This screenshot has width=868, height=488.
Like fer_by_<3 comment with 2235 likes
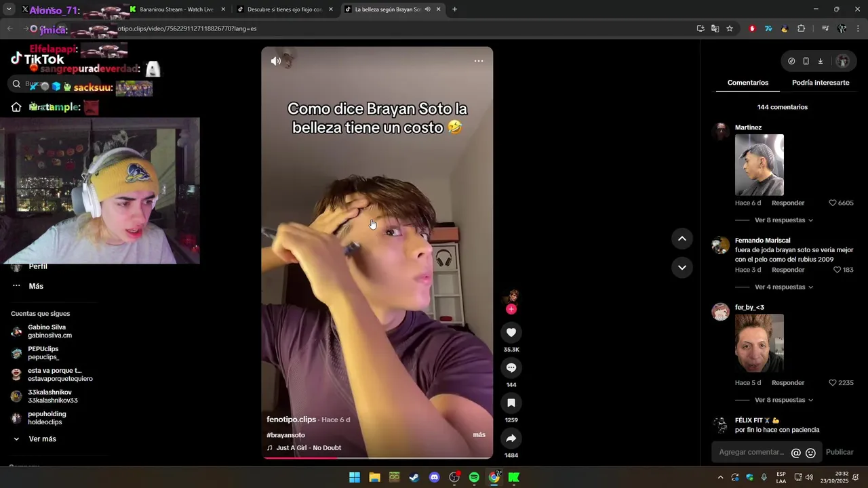tap(833, 383)
